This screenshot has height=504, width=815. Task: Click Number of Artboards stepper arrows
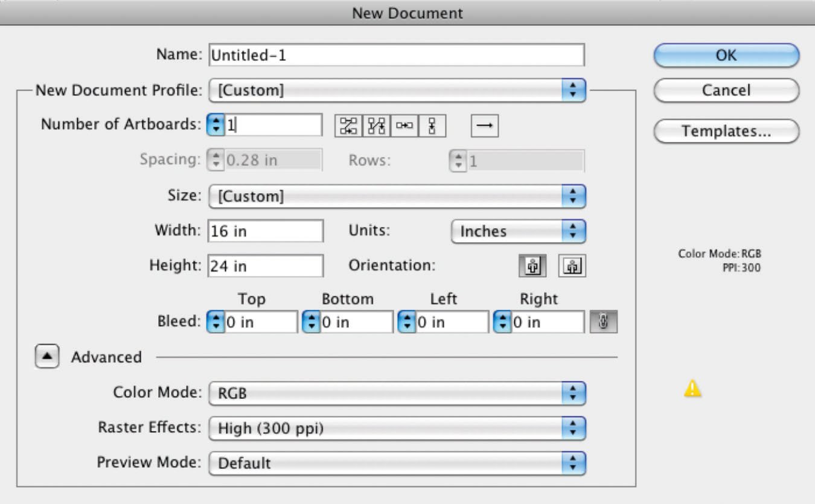tap(216, 125)
